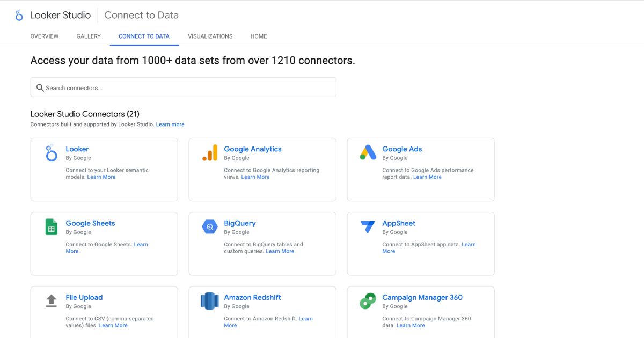Open the Google Analytics connector title
The width and height of the screenshot is (644, 338).
253,149
